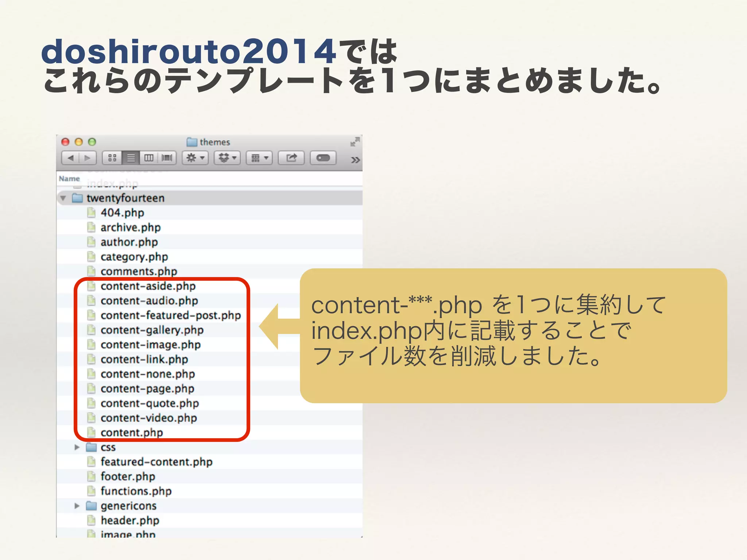The height and width of the screenshot is (560, 747).
Task: Select archive.php file
Action: click(x=131, y=227)
